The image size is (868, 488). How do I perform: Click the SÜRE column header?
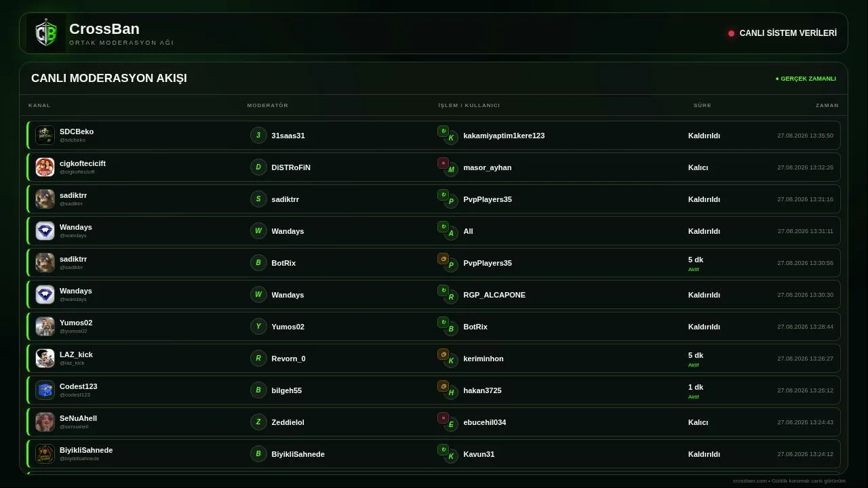(x=703, y=105)
